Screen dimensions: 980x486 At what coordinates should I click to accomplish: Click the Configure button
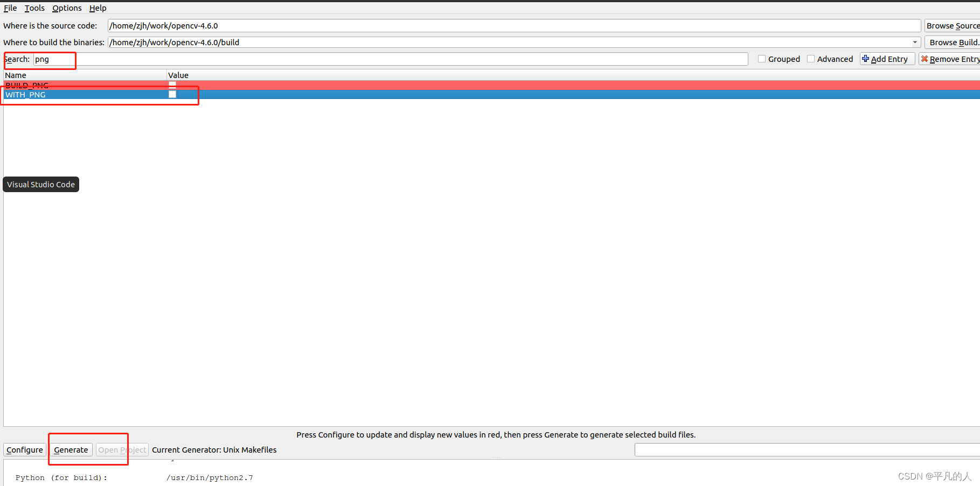(x=25, y=450)
